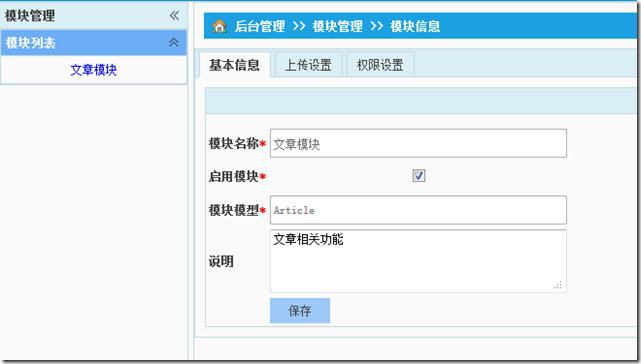Click the 说明 description textarea
641x364 pixels.
[418, 261]
